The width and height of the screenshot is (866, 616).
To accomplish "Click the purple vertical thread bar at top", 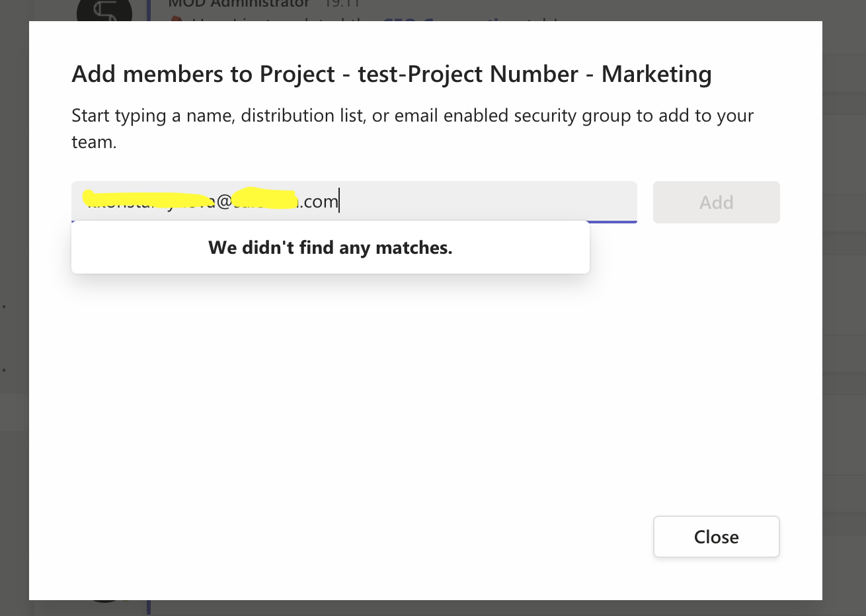I will pyautogui.click(x=149, y=10).
